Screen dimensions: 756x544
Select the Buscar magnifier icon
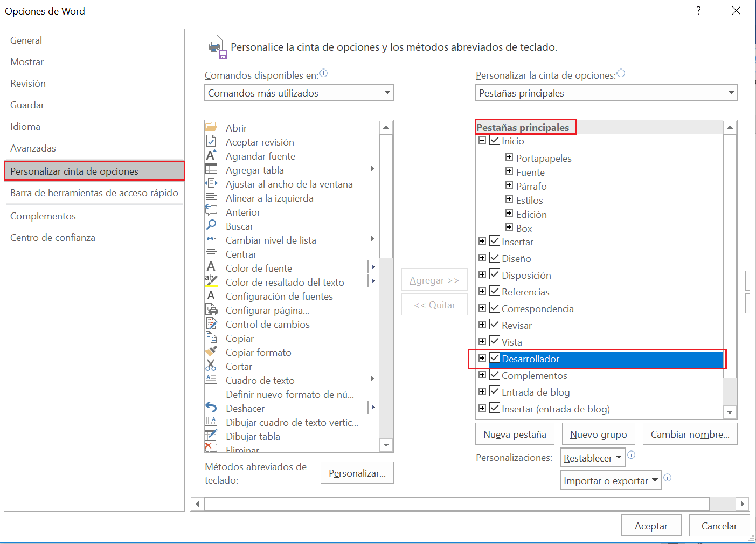coord(212,225)
